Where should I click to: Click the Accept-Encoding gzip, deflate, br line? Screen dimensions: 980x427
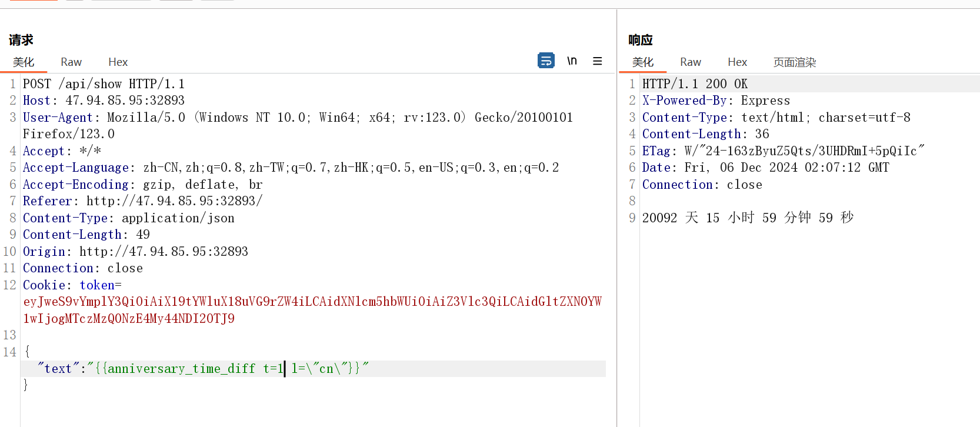pyautogui.click(x=142, y=185)
